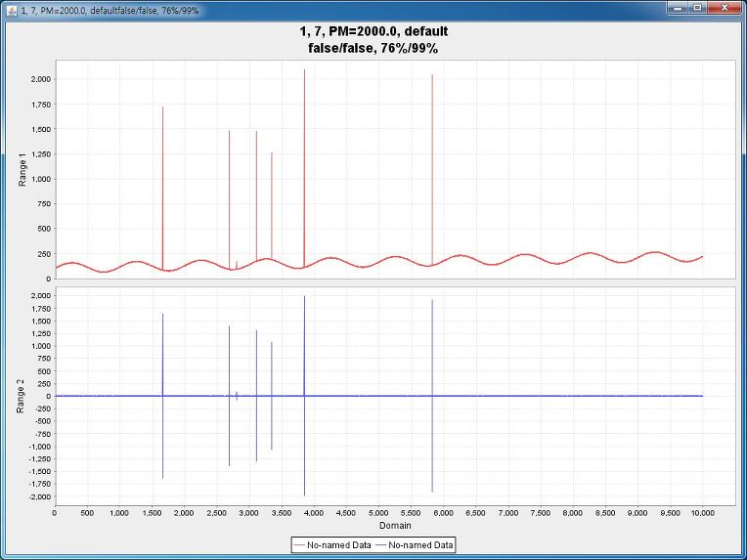Click the 500 tick on the Domain axis
The height and width of the screenshot is (560, 747).
point(87,513)
